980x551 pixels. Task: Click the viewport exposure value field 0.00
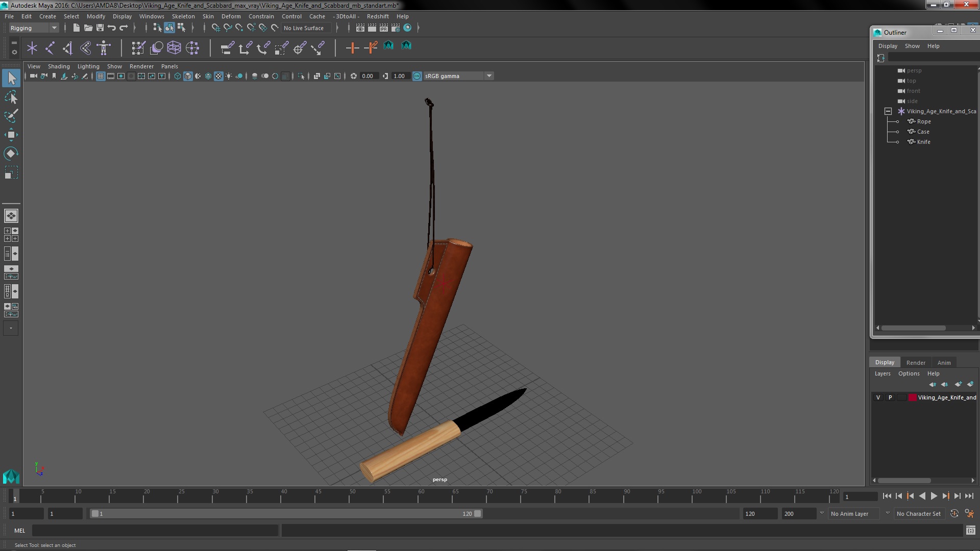click(x=369, y=76)
